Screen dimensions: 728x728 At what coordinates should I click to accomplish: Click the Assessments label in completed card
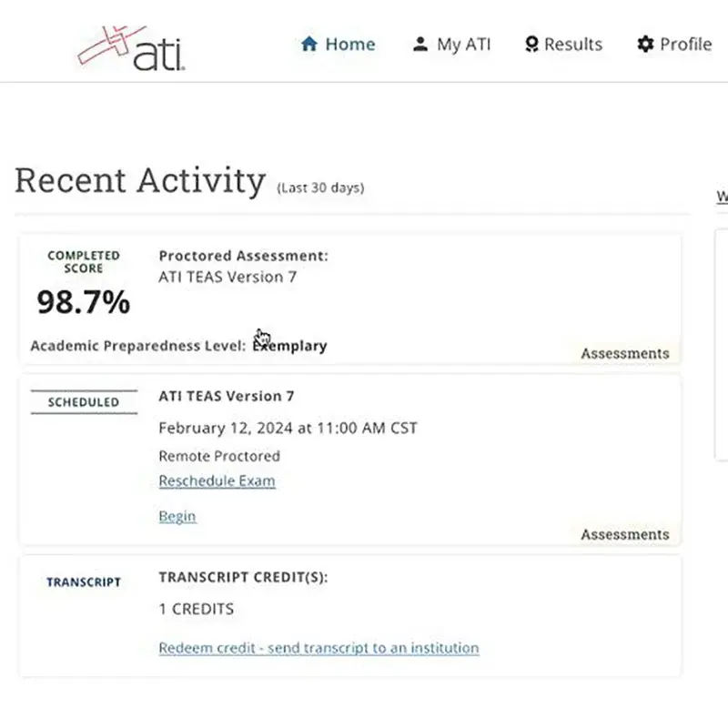point(624,353)
